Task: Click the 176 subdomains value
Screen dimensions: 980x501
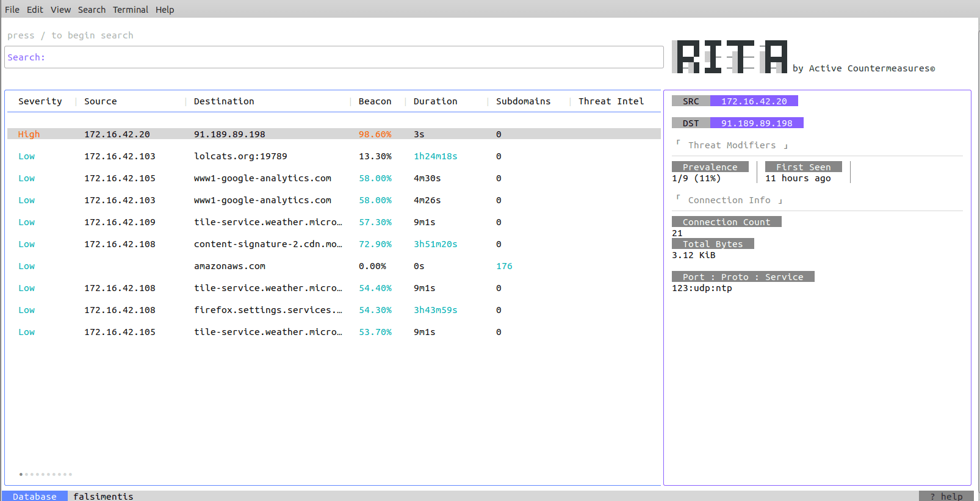Action: tap(504, 266)
